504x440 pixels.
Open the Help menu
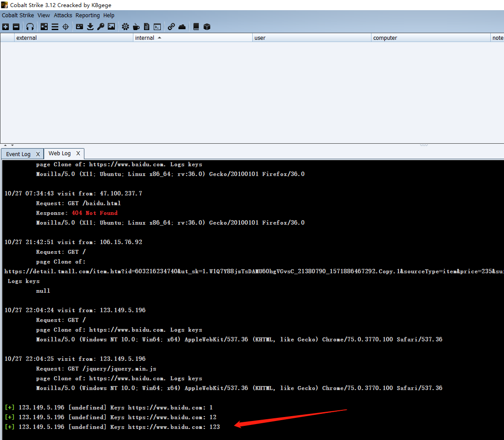click(109, 15)
